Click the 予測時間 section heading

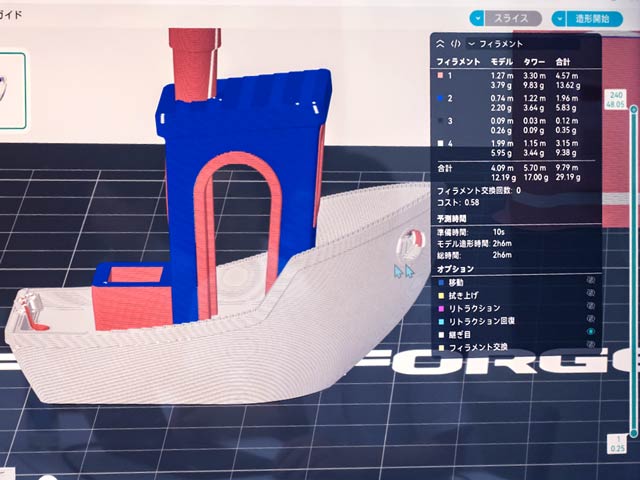tap(452, 219)
